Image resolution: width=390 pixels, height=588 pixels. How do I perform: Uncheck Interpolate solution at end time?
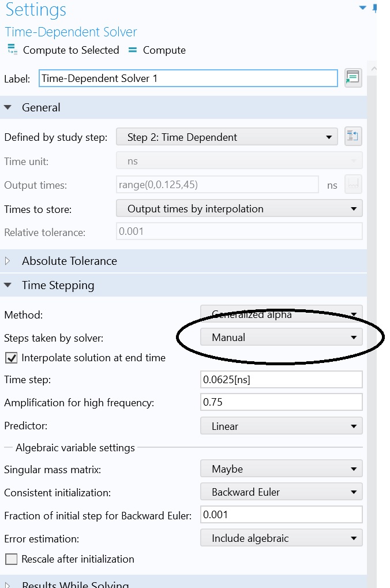coord(12,358)
